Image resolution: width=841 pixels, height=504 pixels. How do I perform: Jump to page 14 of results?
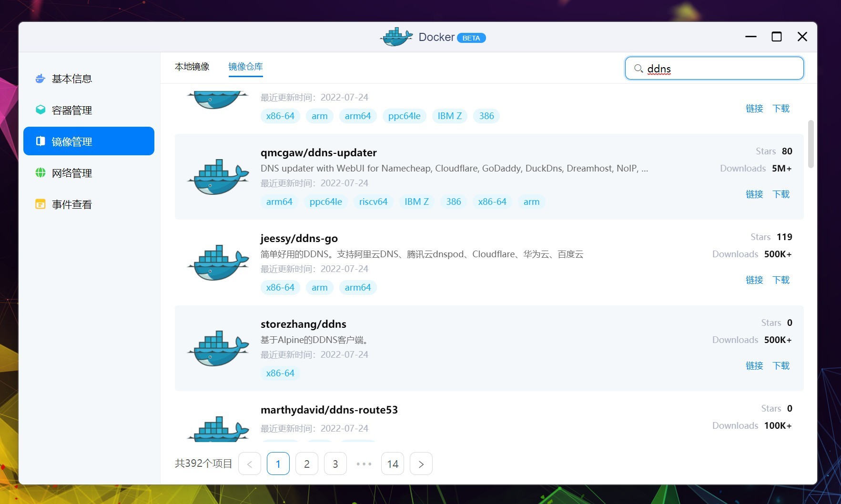click(393, 464)
